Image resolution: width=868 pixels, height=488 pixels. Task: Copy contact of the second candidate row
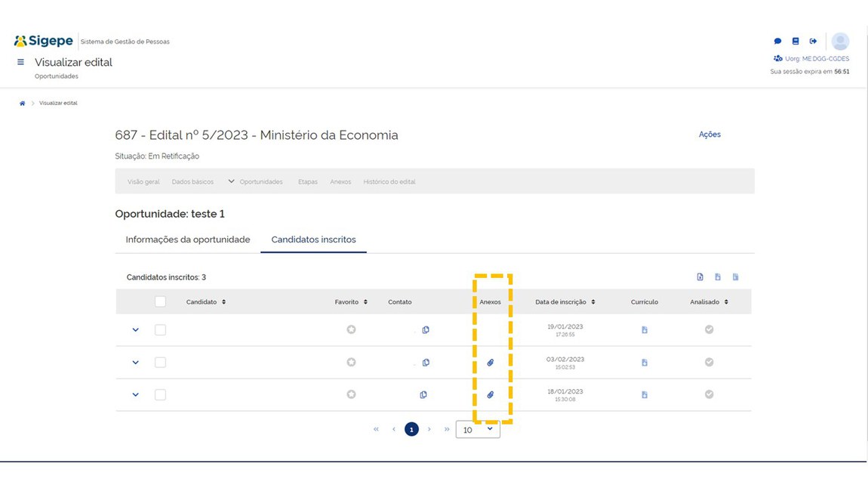click(x=426, y=363)
